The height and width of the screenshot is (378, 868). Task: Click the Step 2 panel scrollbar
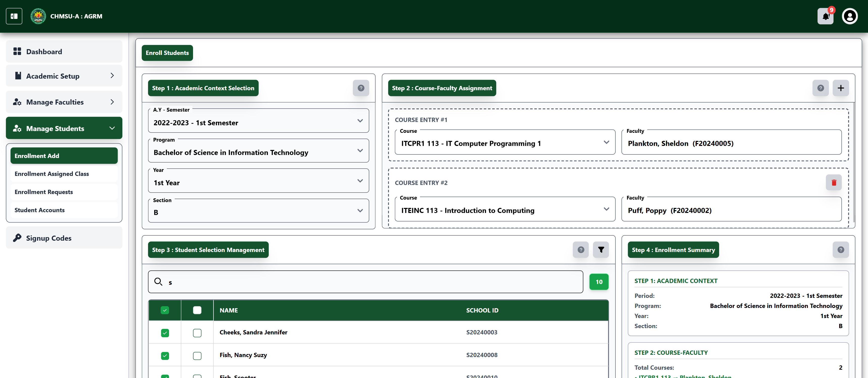point(854,163)
